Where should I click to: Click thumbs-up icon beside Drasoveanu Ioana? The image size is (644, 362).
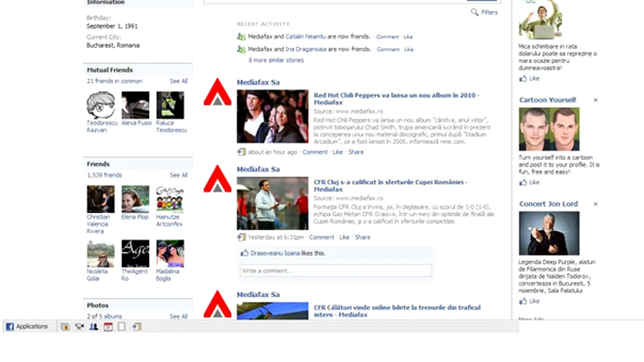(245, 253)
